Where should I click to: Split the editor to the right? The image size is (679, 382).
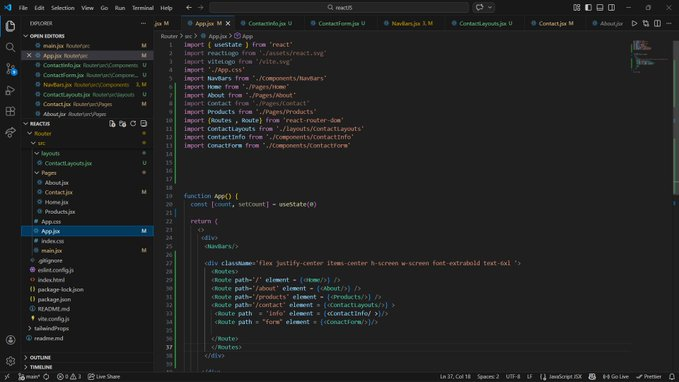point(657,23)
